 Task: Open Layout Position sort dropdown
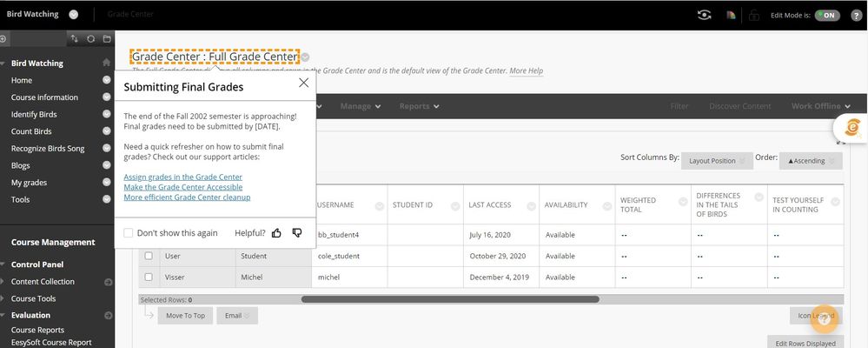[x=717, y=161]
